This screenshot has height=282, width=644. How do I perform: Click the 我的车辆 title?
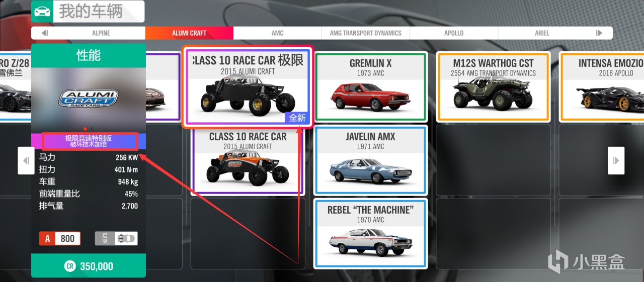pos(91,11)
